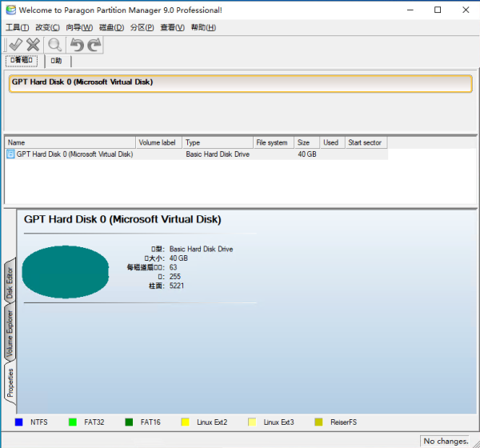Sort by the Start sector column header
Viewport: 480px width, 448px height.
pyautogui.click(x=366, y=142)
